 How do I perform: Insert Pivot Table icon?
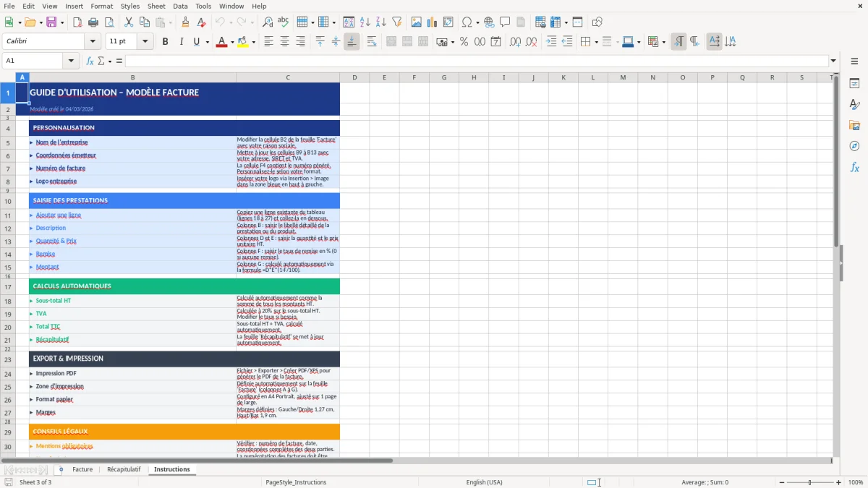(x=448, y=22)
